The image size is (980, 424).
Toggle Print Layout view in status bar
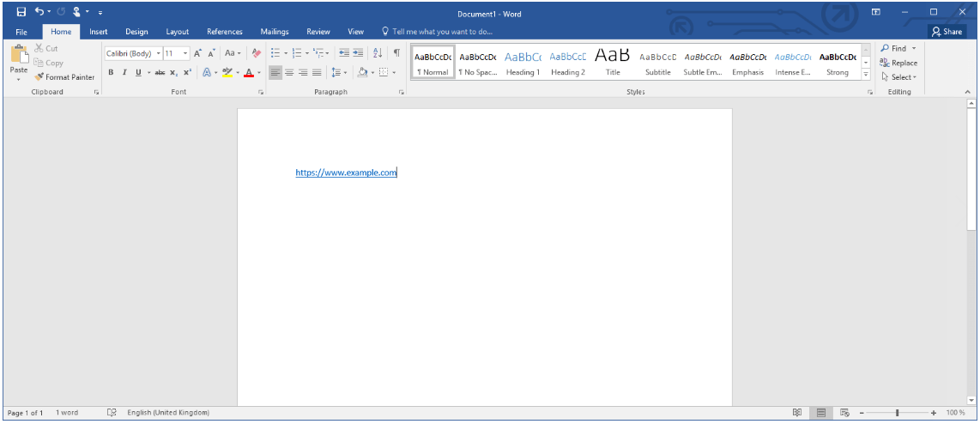click(x=821, y=413)
